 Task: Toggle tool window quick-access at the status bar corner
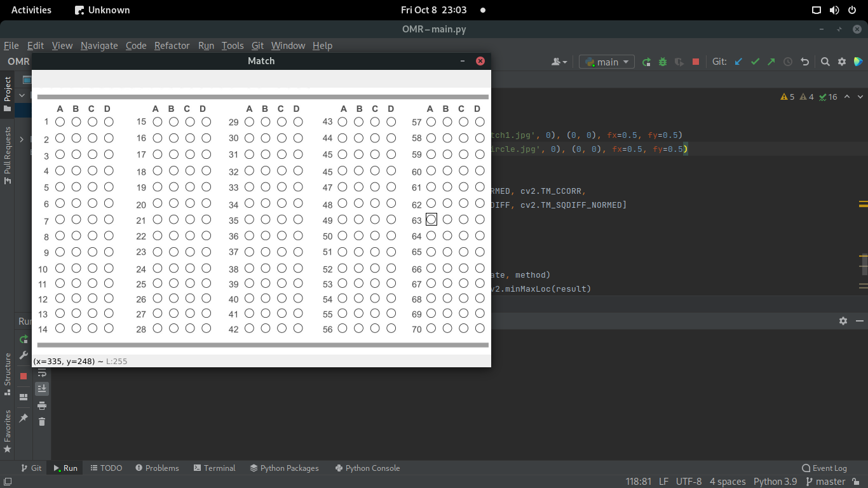coord(7,482)
